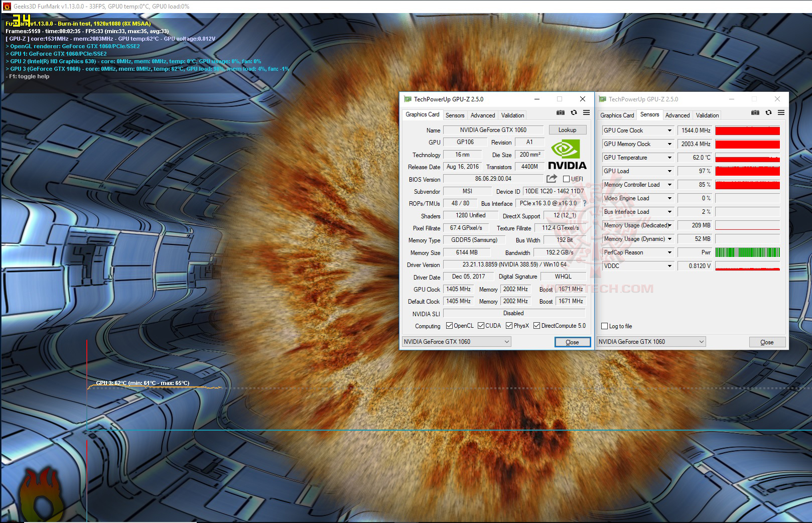
Task: Select Sensors tab in the right GPU-Z window
Action: 650,114
